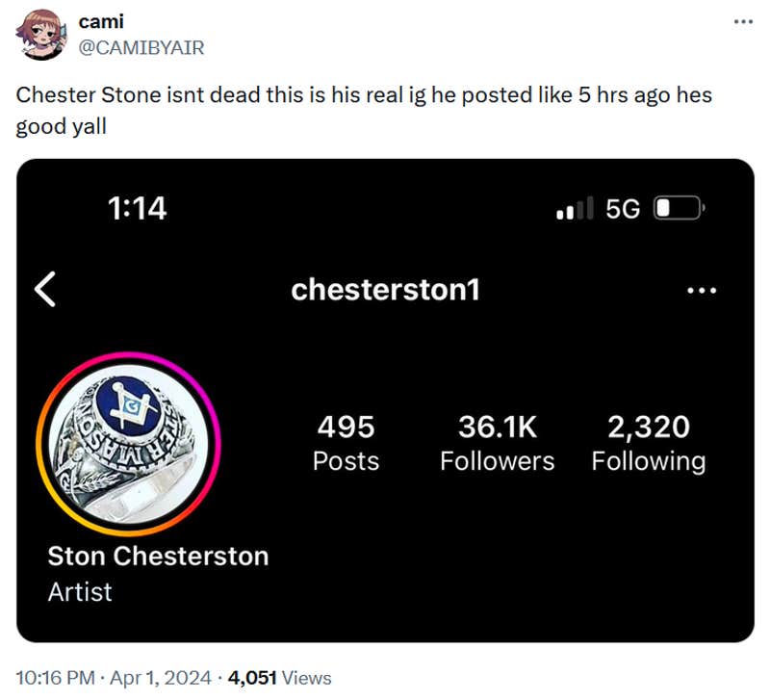Viewport: 770px width, 700px height.
Task: Click the 2,320 Following count
Action: tap(650, 443)
